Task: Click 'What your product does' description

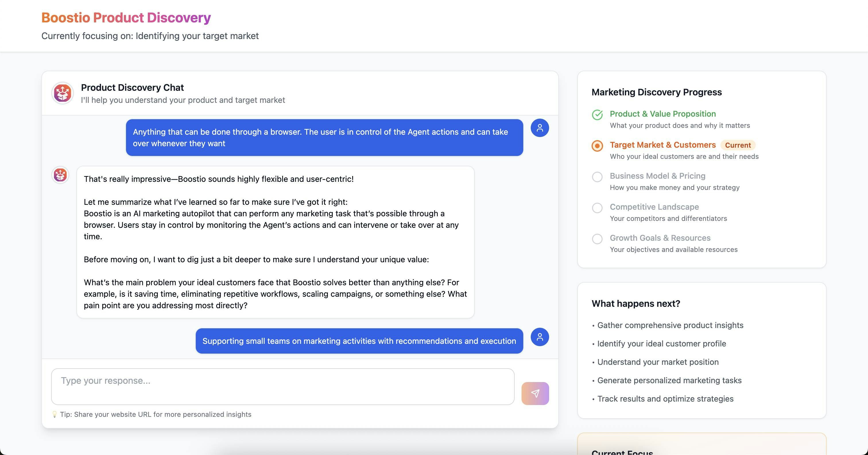Action: (x=680, y=126)
